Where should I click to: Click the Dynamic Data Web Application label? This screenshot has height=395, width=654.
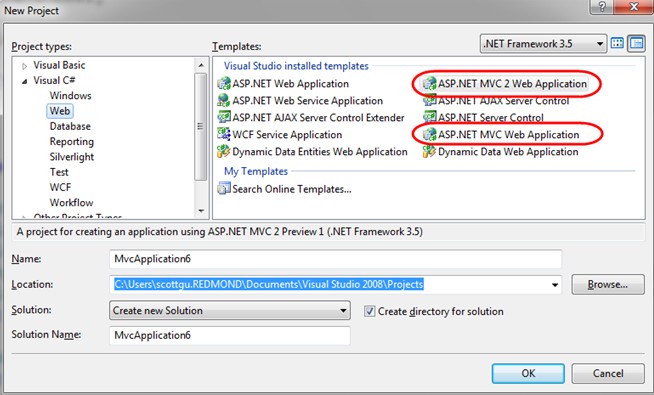pyautogui.click(x=508, y=151)
